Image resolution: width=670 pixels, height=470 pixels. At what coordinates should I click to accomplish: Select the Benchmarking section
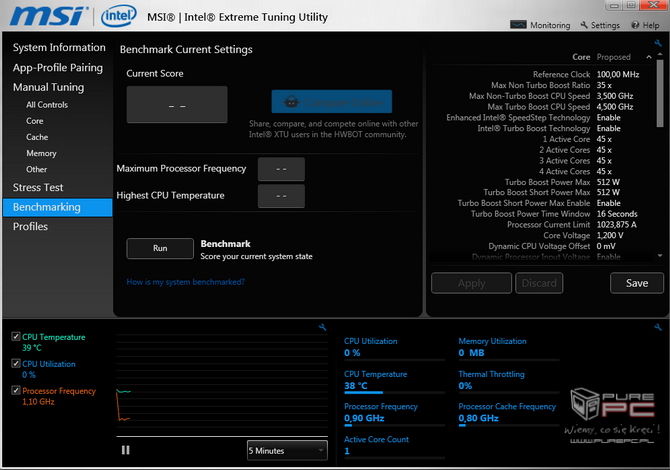(57, 207)
